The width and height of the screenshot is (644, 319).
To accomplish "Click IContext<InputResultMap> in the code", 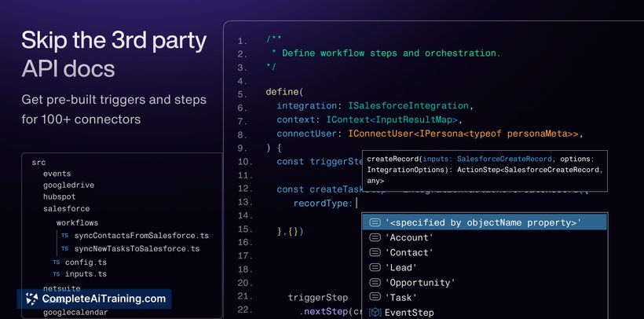I will point(392,120).
